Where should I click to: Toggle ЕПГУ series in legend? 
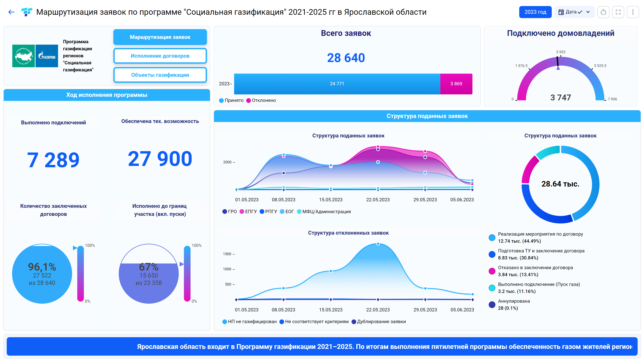click(x=248, y=212)
